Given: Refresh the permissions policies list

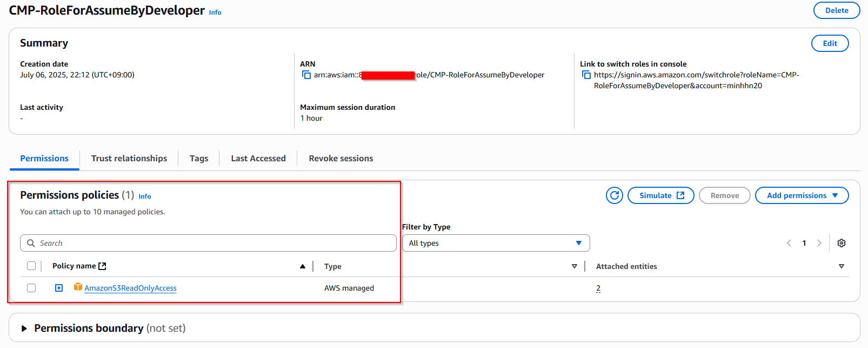Looking at the screenshot, I should click(614, 195).
